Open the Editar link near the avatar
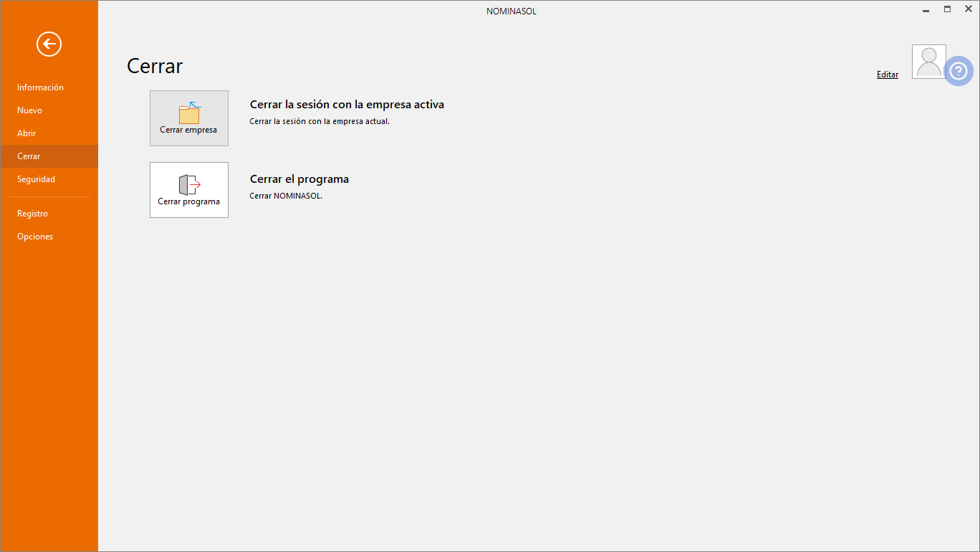Image resolution: width=980 pixels, height=552 pixels. [888, 75]
